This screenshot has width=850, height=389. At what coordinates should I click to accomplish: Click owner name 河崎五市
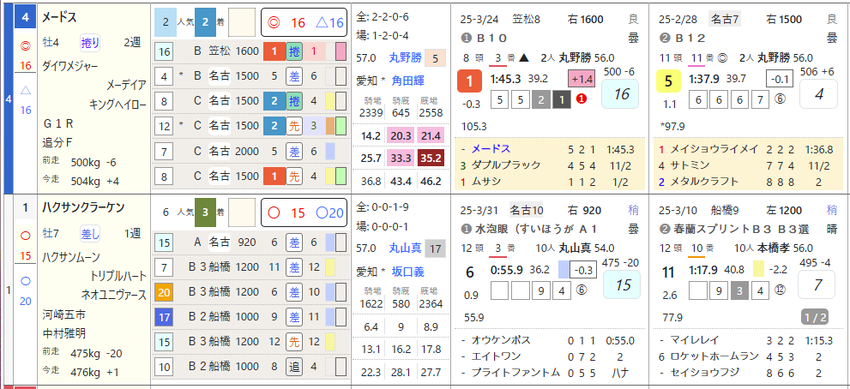pyautogui.click(x=64, y=314)
